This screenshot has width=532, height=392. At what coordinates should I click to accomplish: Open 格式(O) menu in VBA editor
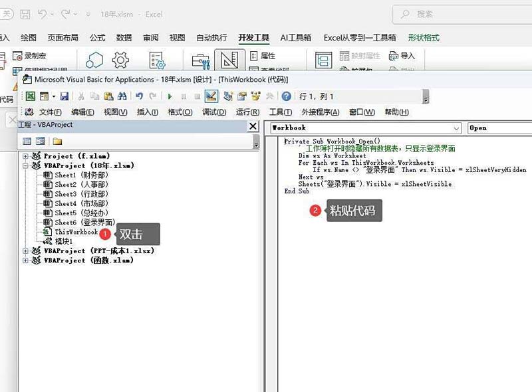(180, 112)
